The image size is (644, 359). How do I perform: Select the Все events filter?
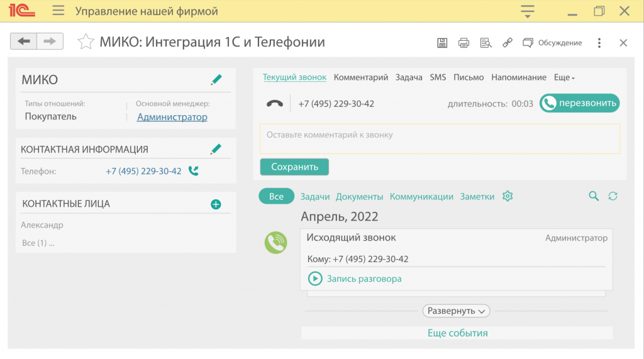click(277, 196)
